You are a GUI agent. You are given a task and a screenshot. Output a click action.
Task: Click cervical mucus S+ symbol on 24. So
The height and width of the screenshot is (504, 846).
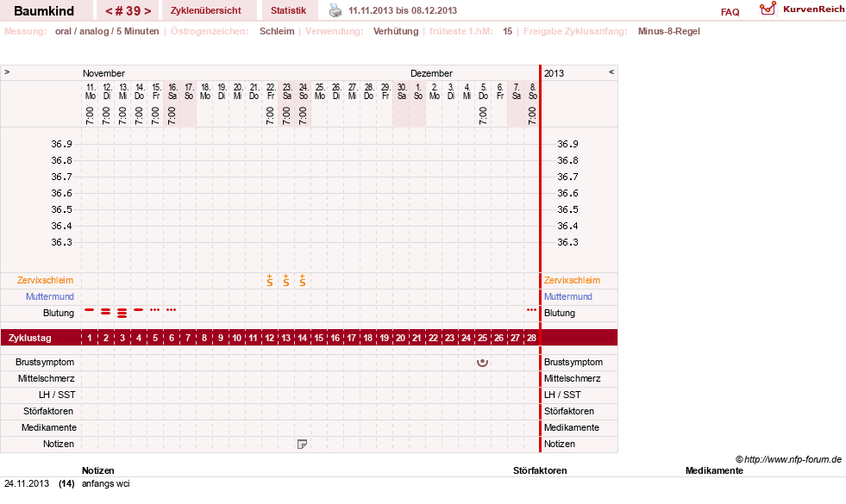pos(302,280)
